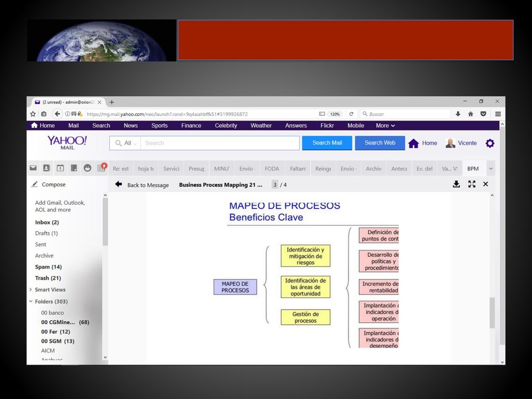Switch to the BPM tab

point(473,169)
